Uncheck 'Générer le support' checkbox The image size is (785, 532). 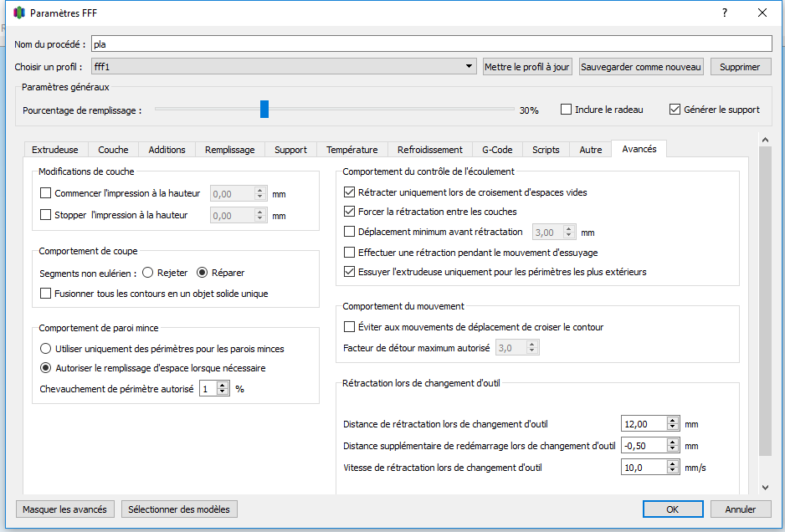[675, 109]
